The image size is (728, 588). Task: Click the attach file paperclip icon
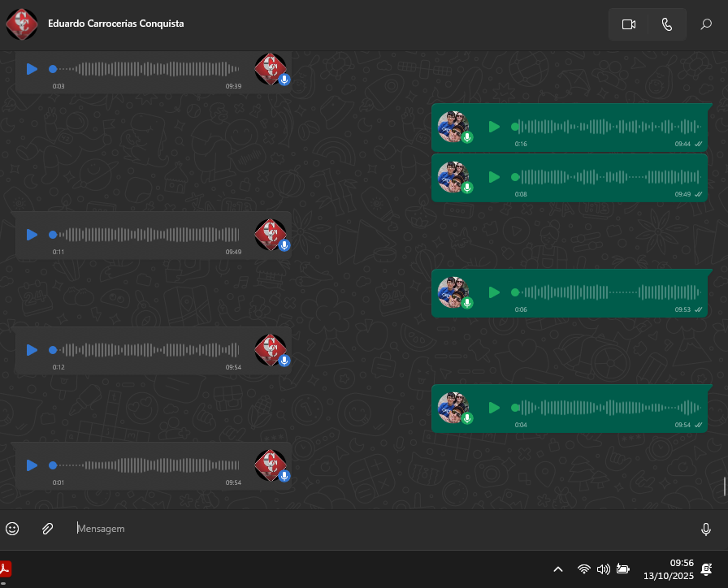47,529
